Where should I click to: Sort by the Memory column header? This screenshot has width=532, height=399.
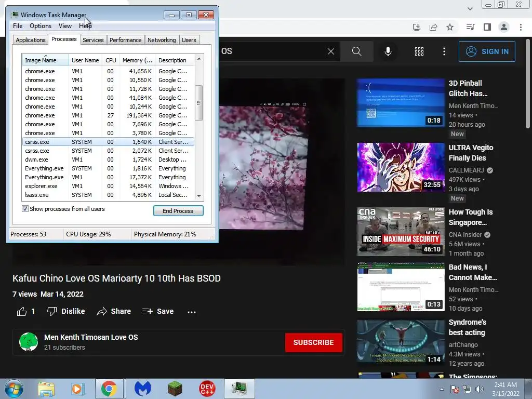(x=137, y=60)
